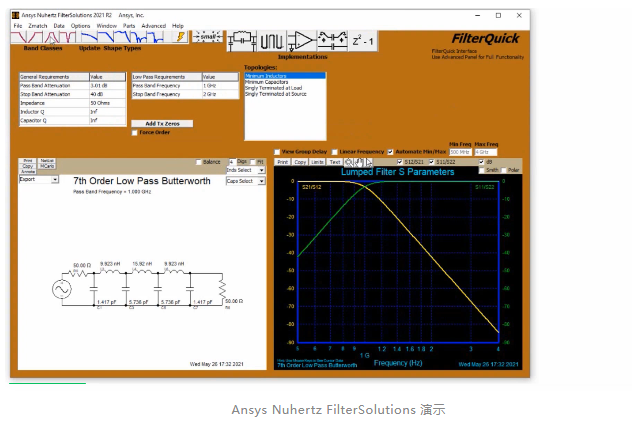Choose the fifth notch shape type curve
The height and width of the screenshot is (421, 632).
point(155,37)
